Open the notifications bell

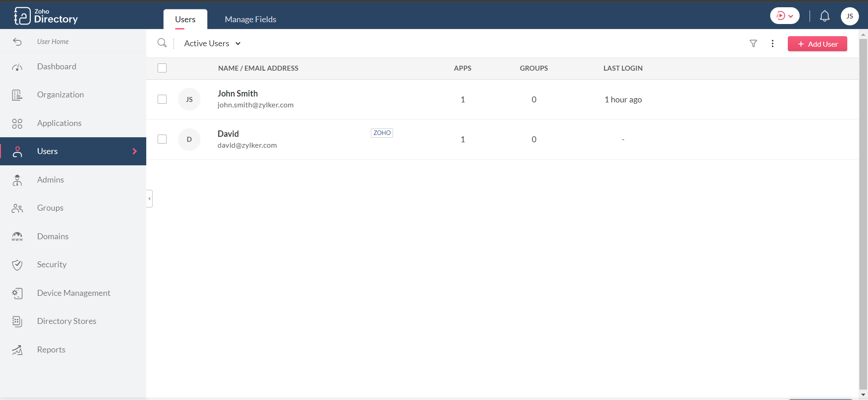[825, 16]
